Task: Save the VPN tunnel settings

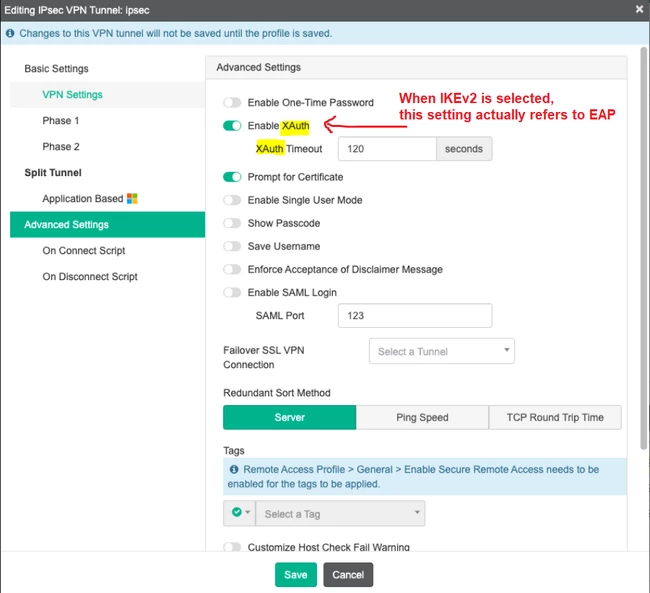Action: pos(296,574)
